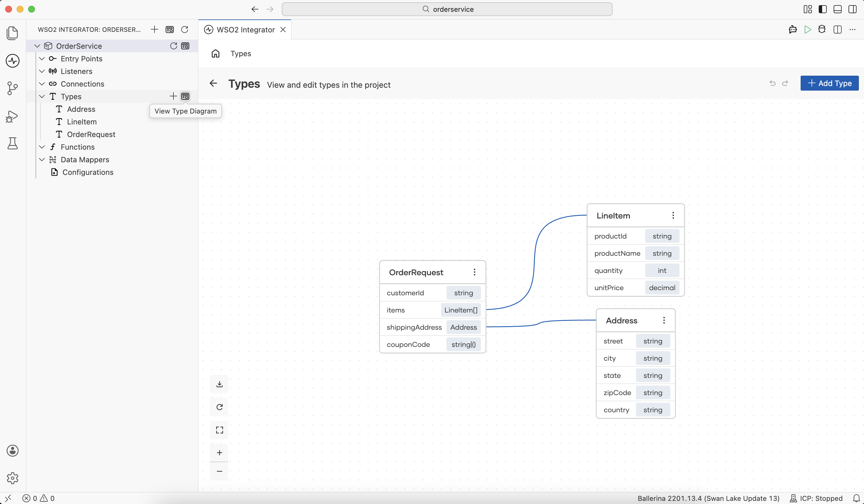
Task: Go to home via breadcrumb house icon
Action: (x=215, y=54)
